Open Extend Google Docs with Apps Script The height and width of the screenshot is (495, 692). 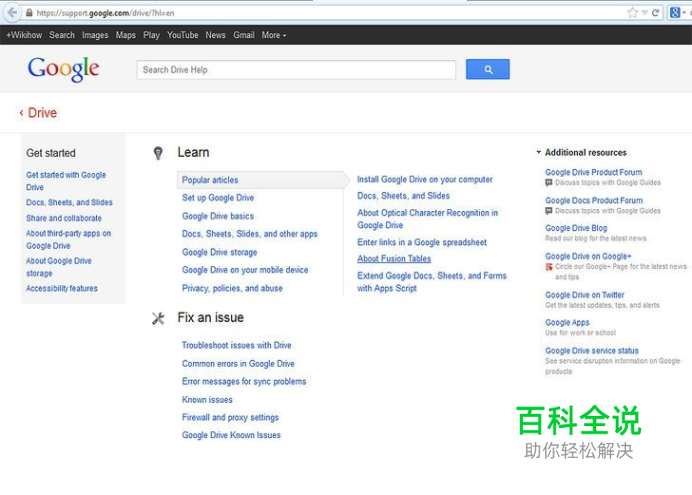432,282
